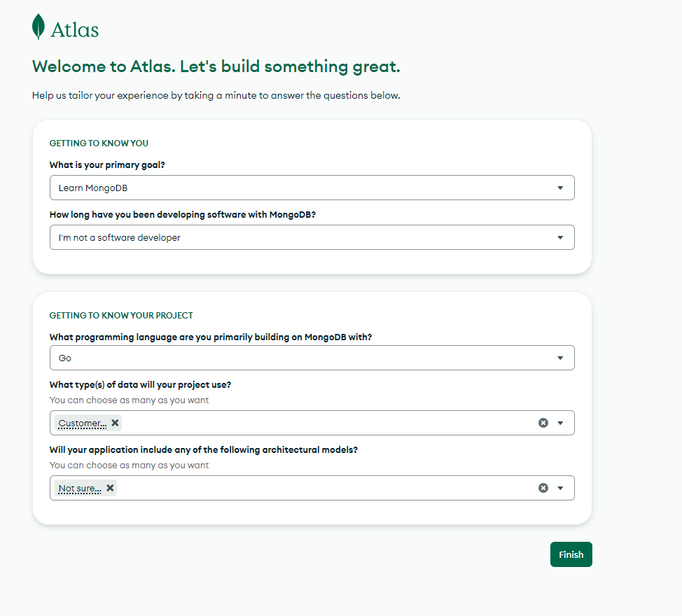Remove the Not sure architectural model chip
682x616 pixels.
click(x=110, y=488)
